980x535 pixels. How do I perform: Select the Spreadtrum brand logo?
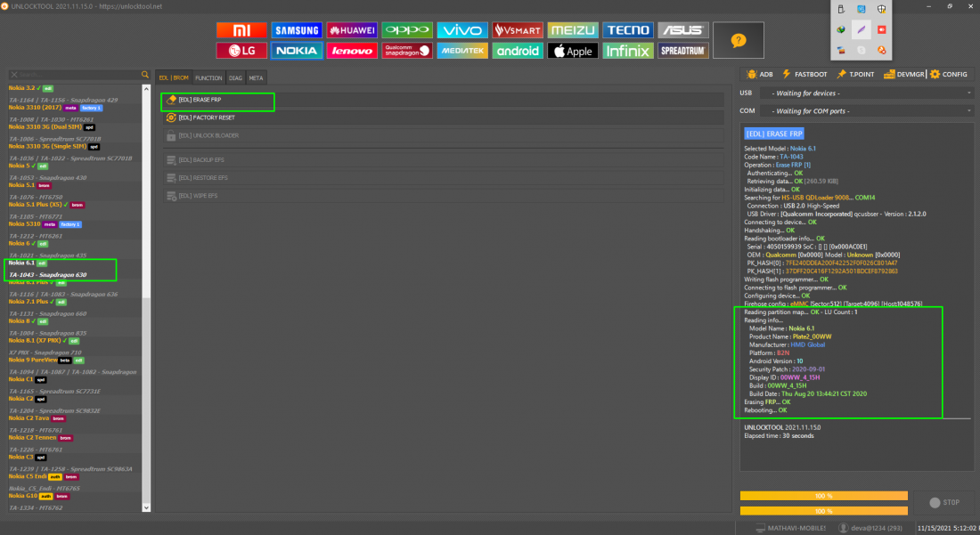(683, 51)
